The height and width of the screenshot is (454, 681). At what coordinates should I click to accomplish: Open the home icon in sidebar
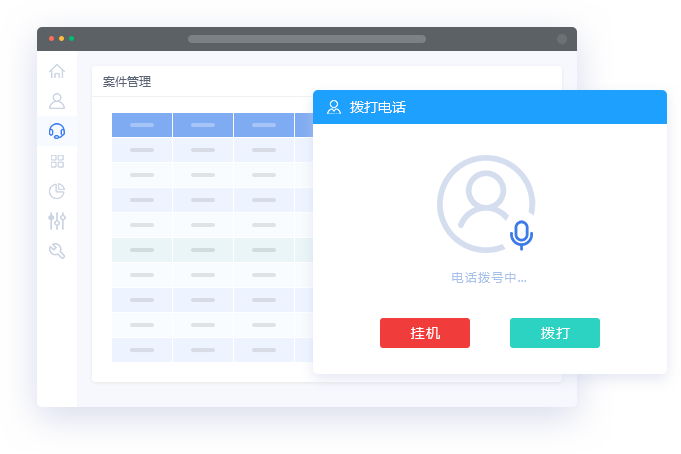57,71
